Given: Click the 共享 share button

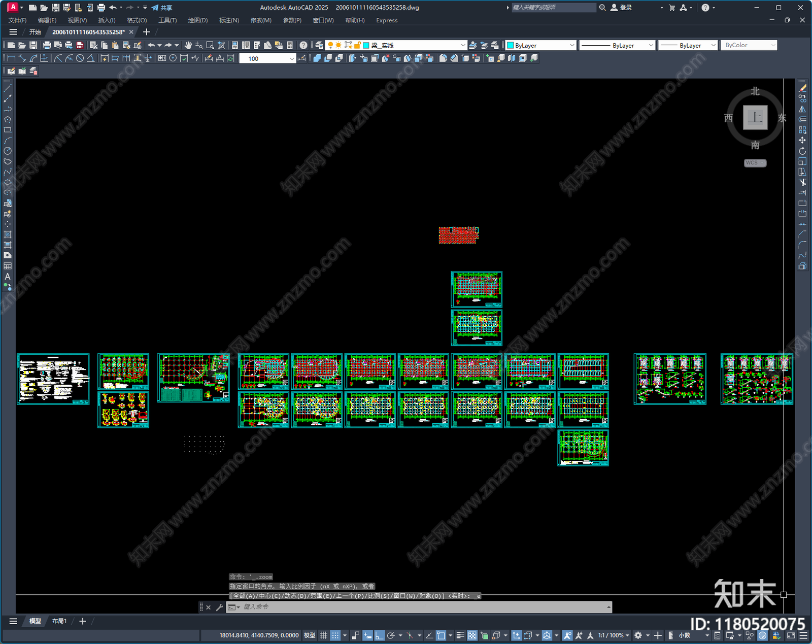Looking at the screenshot, I should coord(162,8).
